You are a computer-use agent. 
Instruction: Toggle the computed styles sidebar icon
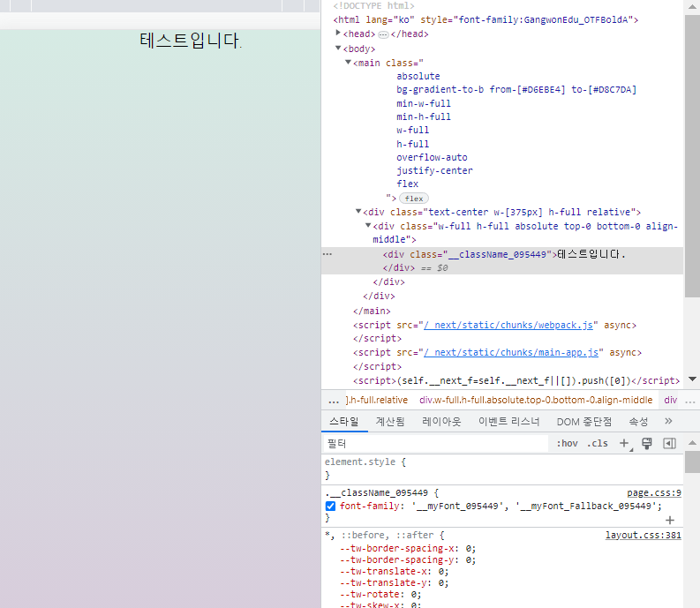[x=669, y=443]
